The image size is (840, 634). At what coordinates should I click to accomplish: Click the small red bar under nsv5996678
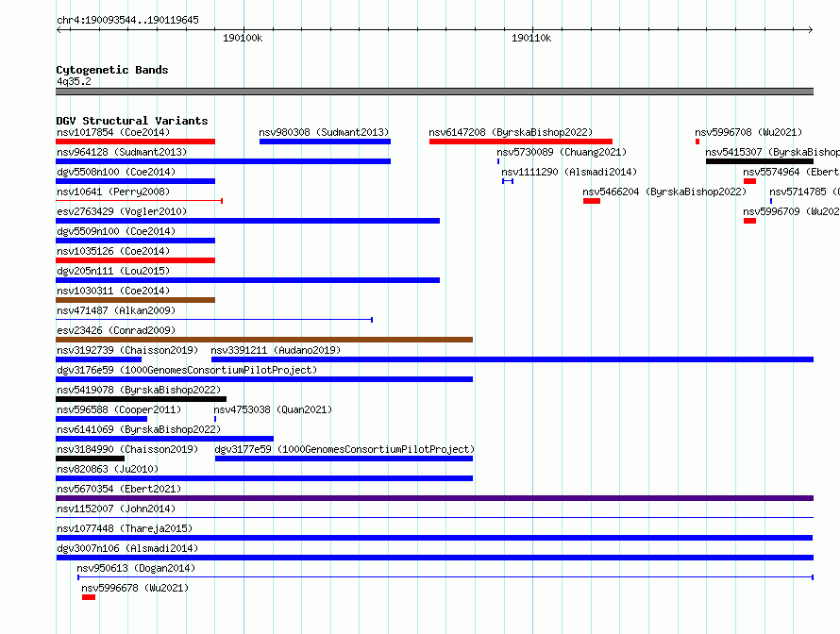point(89,597)
